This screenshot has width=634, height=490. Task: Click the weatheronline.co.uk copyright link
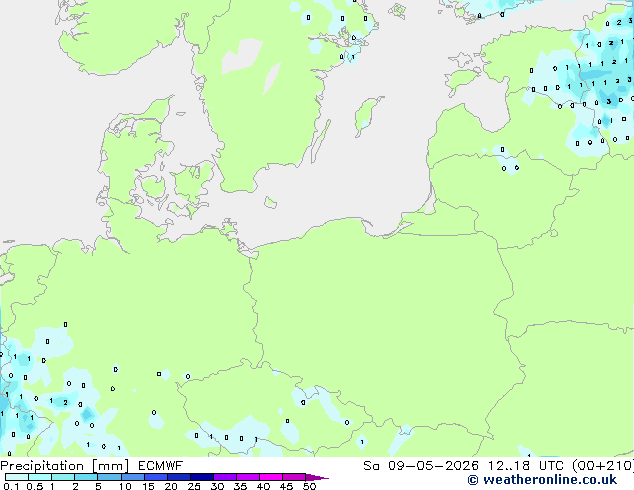pyautogui.click(x=542, y=480)
